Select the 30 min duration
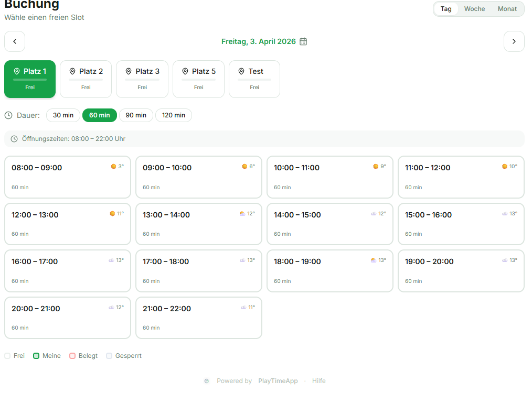 (63, 115)
